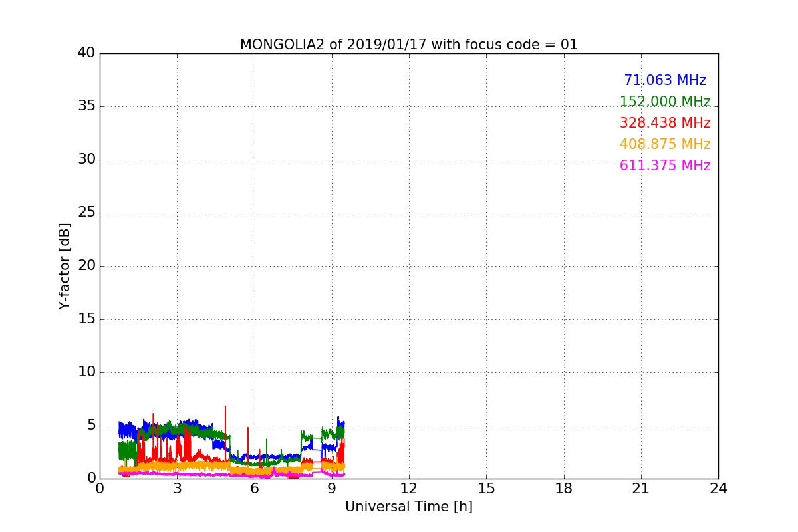The width and height of the screenshot is (798, 532).
Task: Select the green 152.000 MHz legend label
Action: point(665,102)
